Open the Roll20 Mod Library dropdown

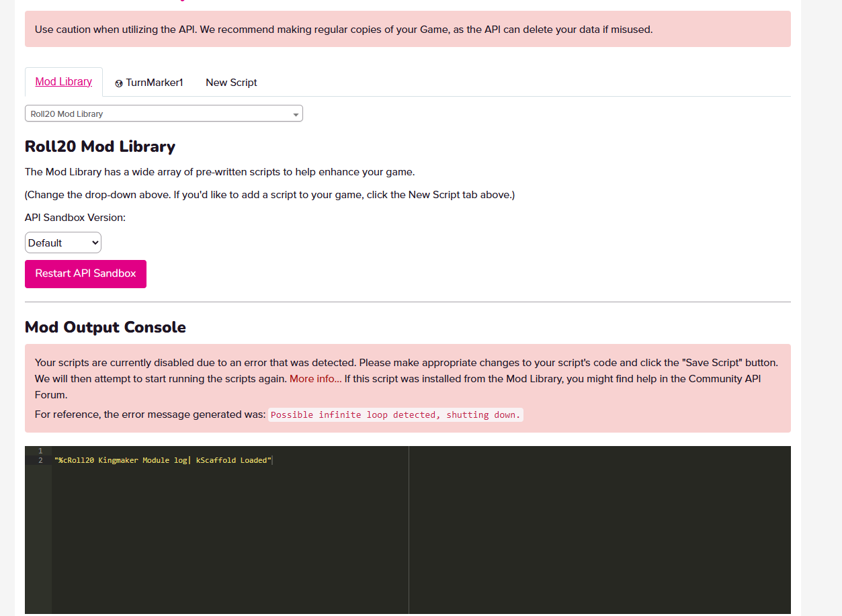164,114
